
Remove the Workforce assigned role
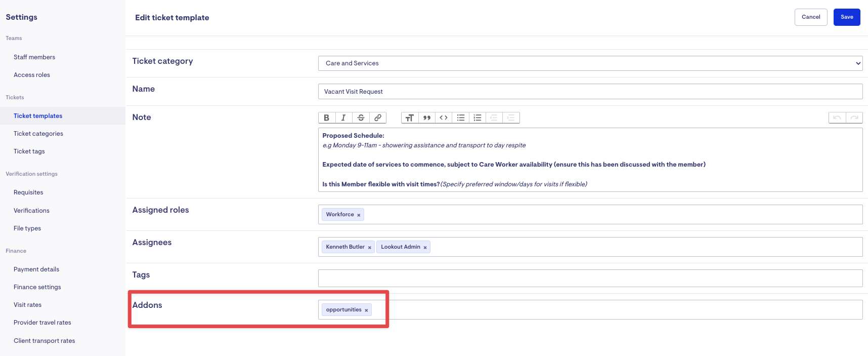pos(359,215)
